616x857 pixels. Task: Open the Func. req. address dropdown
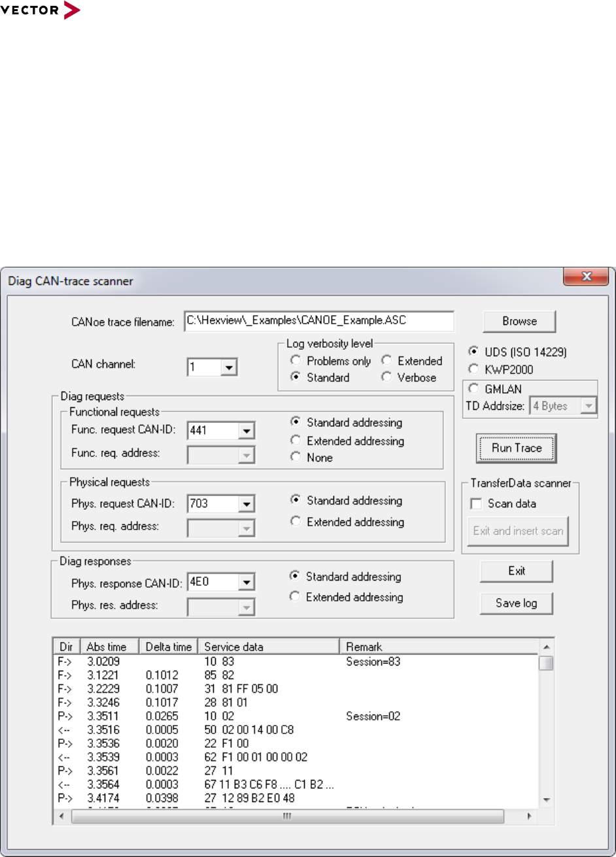click(x=246, y=454)
